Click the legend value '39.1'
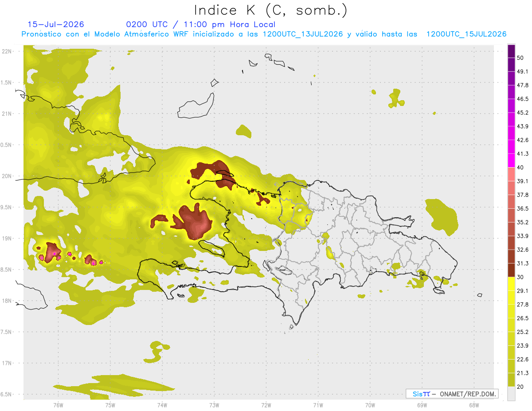Screen dimensions: 532x411 click(523, 181)
